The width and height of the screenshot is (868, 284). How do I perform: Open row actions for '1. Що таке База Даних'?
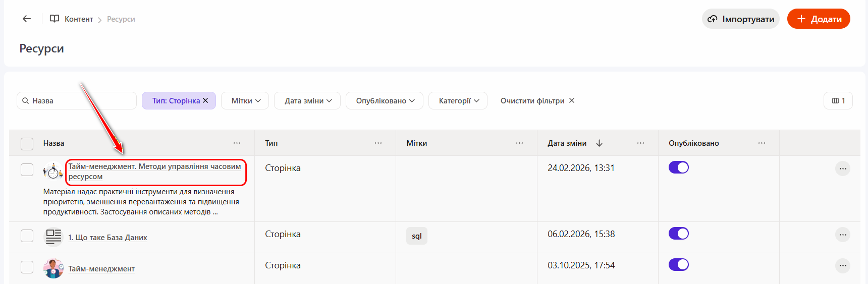coord(842,235)
